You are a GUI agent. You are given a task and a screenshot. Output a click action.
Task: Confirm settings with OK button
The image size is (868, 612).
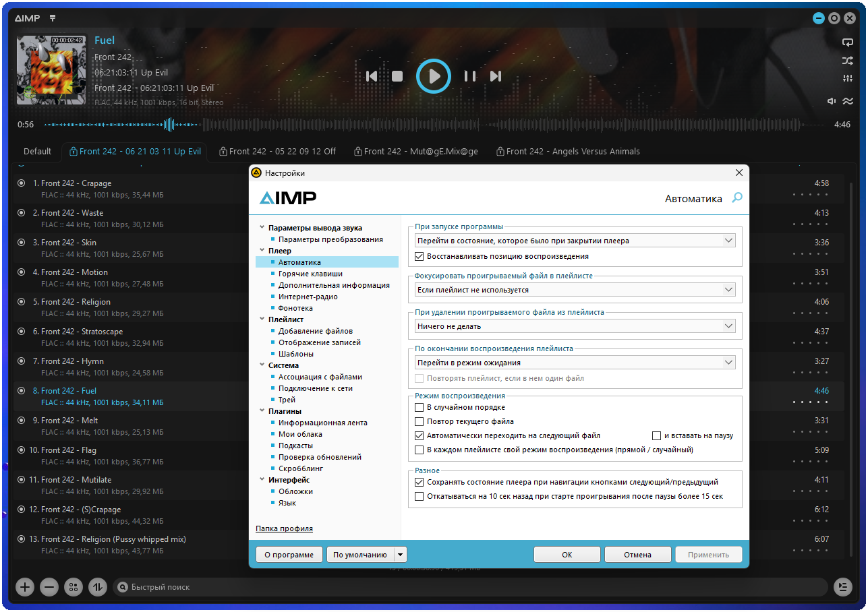pos(567,555)
